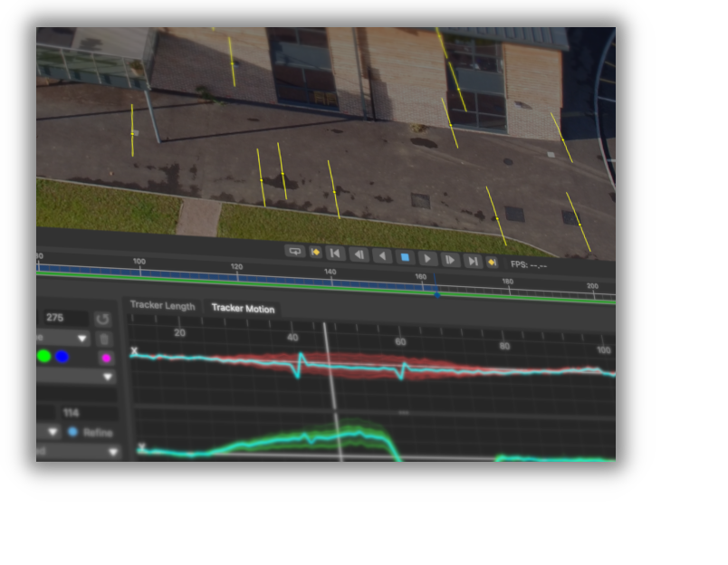Skip to the last frame
The width and height of the screenshot is (728, 565).
click(473, 261)
